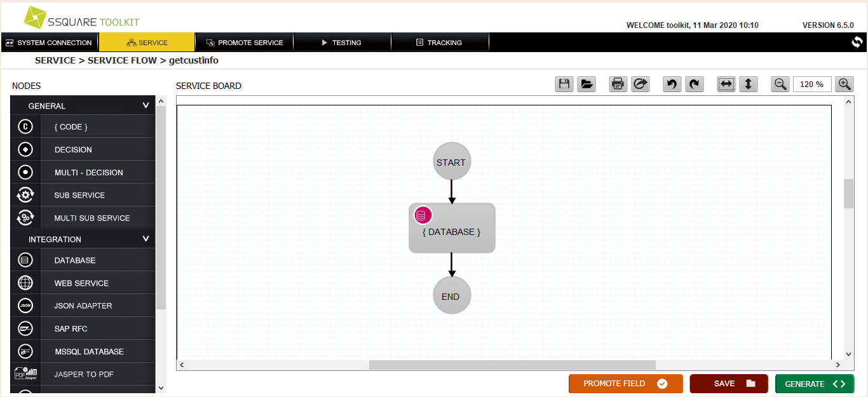Select the JASPER TO PDF node label

[x=84, y=375]
